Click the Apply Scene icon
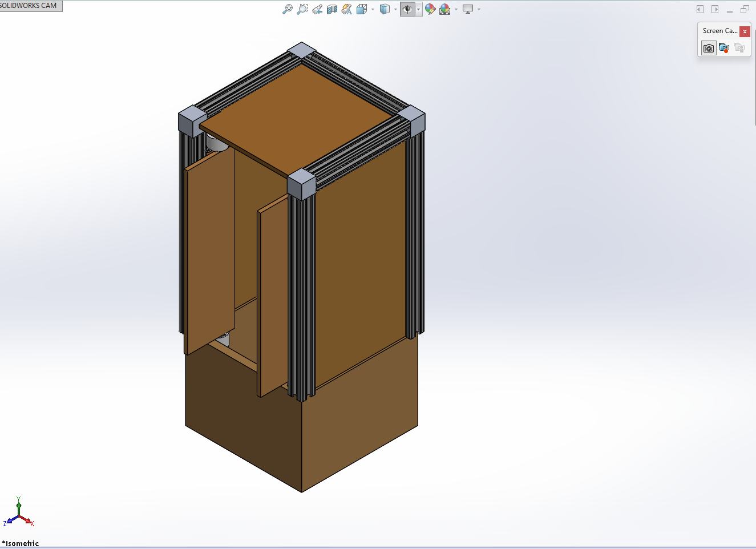 (x=445, y=9)
